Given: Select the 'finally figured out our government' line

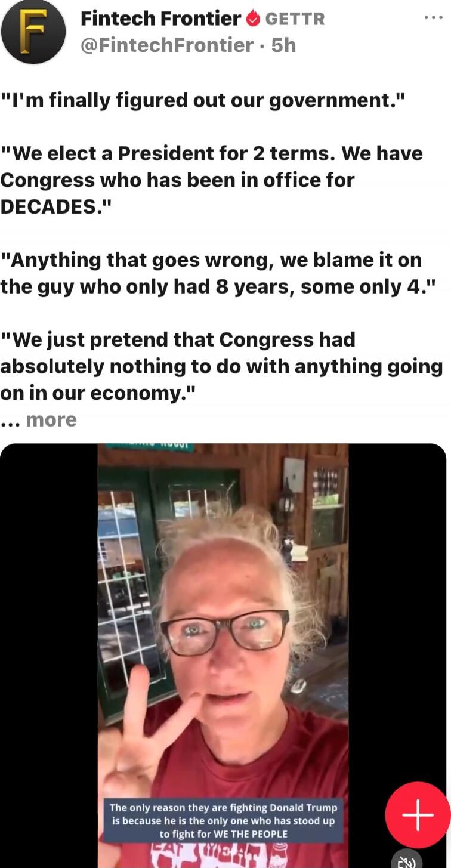Looking at the screenshot, I should [x=203, y=100].
